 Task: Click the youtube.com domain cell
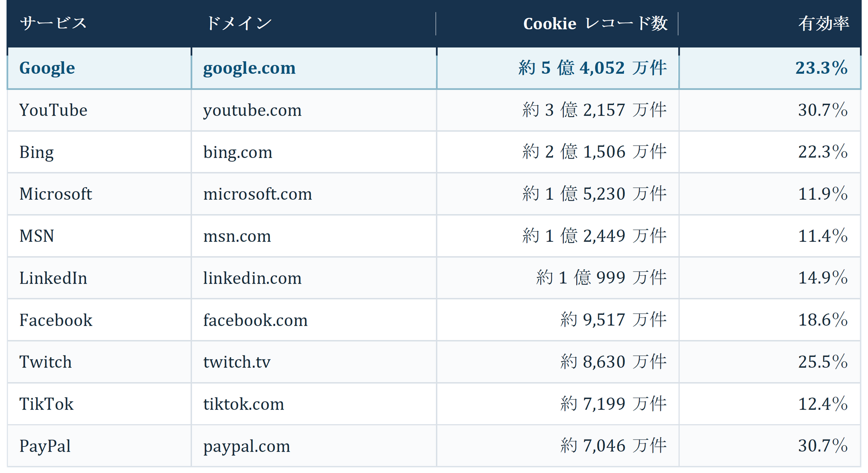(314, 110)
